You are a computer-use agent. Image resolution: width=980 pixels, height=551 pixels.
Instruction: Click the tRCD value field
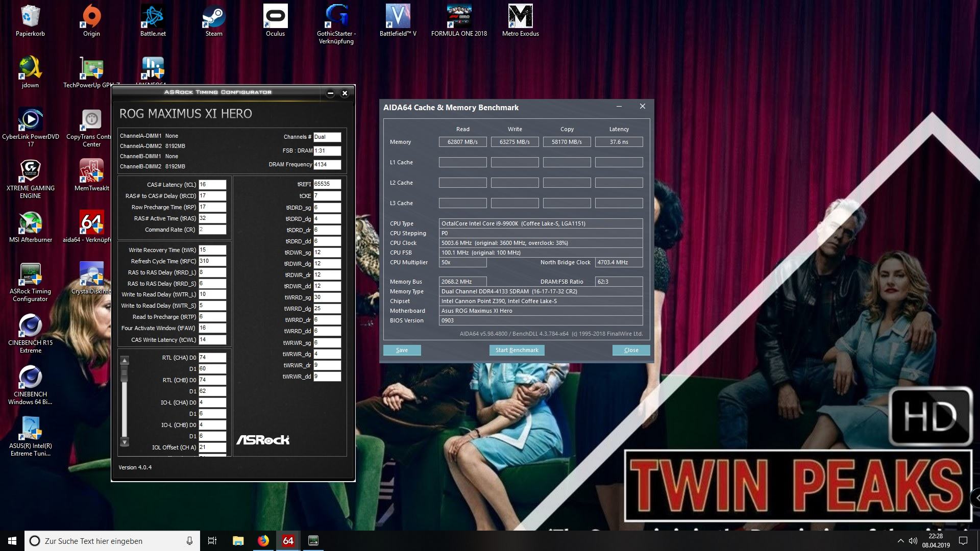point(212,196)
